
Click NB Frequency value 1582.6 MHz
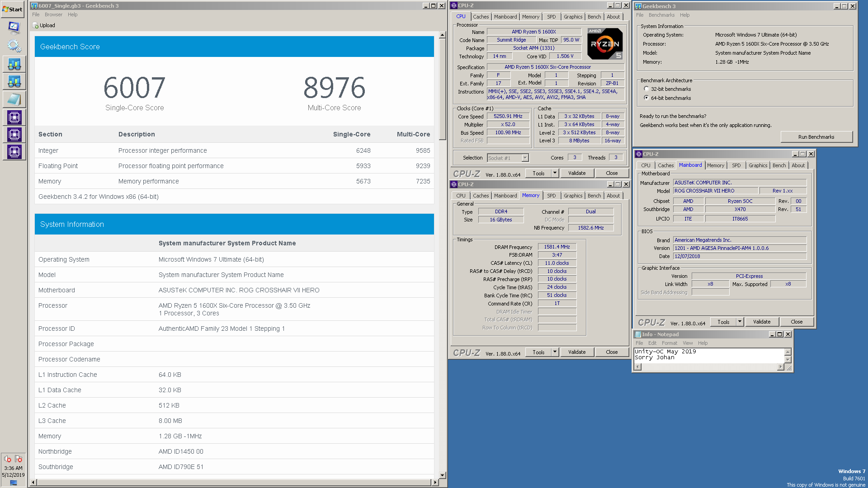point(590,228)
